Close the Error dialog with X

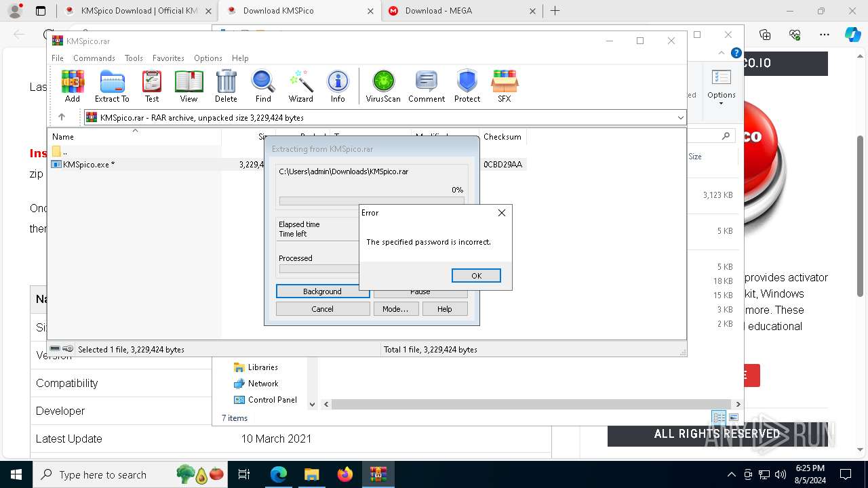pos(502,213)
